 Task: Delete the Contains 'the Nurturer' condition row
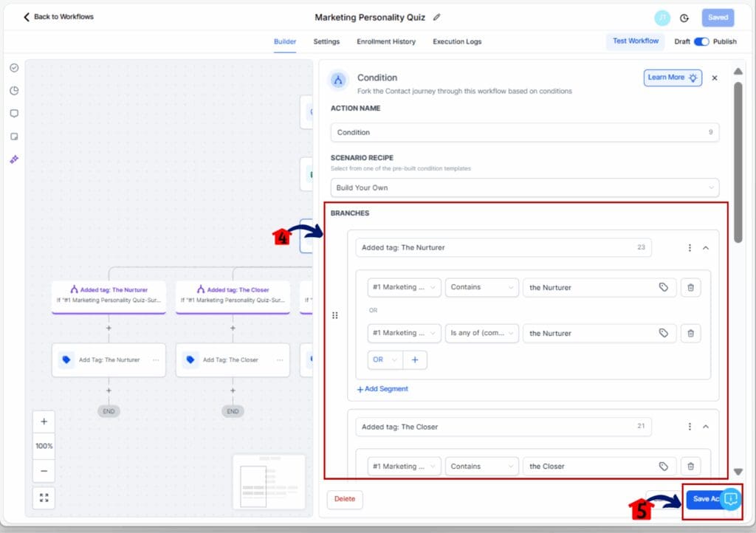pyautogui.click(x=690, y=288)
